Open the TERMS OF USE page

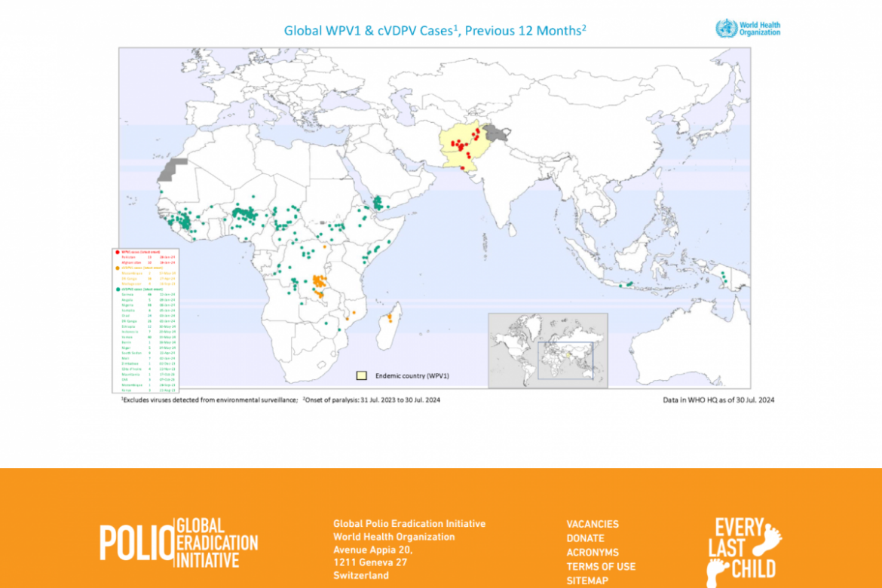(x=601, y=566)
